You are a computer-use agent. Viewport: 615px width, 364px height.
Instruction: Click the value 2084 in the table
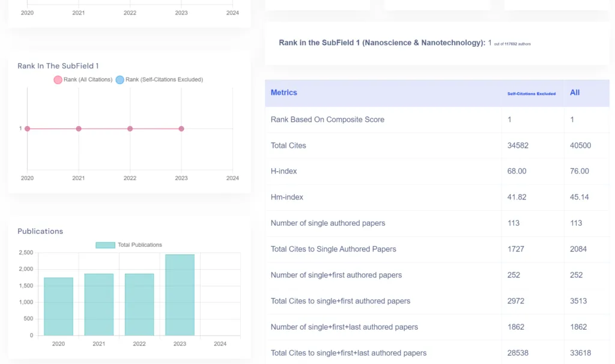tap(578, 249)
